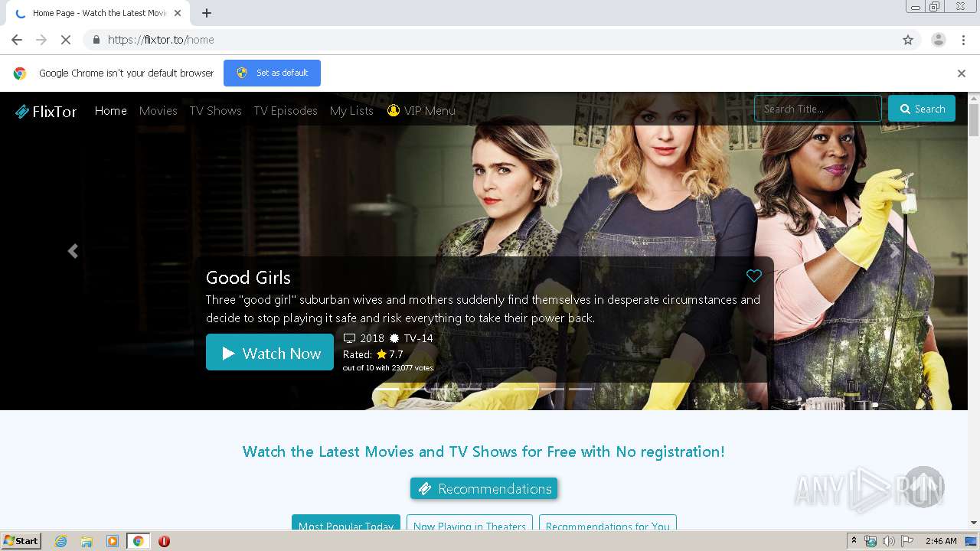Click the Set as default button
Screen dimensions: 980x551
point(272,73)
